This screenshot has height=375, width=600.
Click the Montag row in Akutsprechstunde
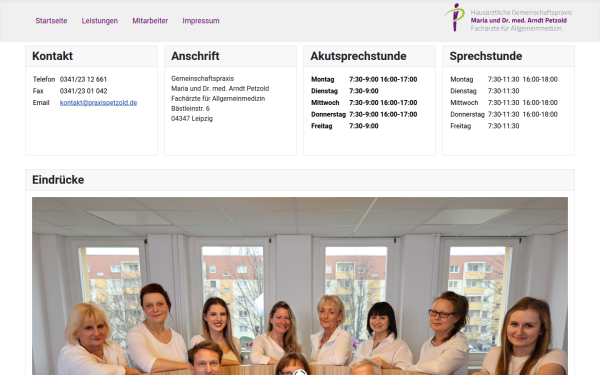pyautogui.click(x=364, y=80)
